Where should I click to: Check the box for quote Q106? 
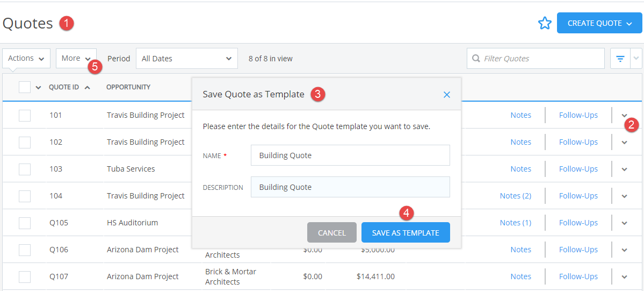[25, 250]
